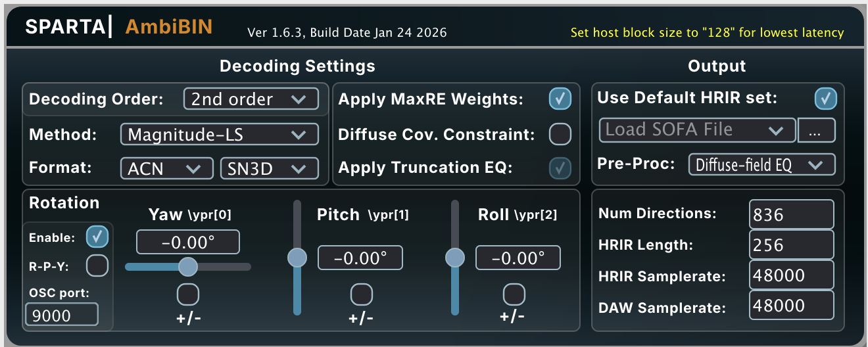
Task: Flip the Yaw +/- checkbox
Action: tap(188, 294)
